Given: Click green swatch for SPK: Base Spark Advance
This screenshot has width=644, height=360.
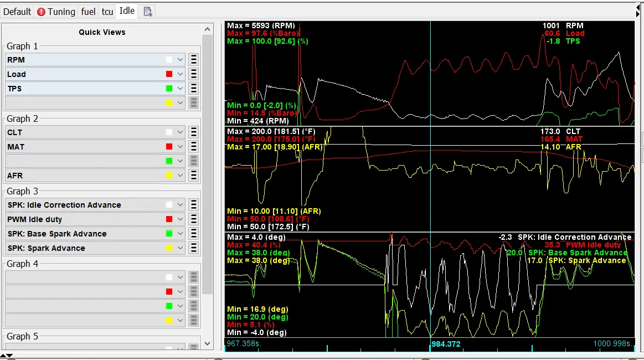Looking at the screenshot, I should pos(169,233).
